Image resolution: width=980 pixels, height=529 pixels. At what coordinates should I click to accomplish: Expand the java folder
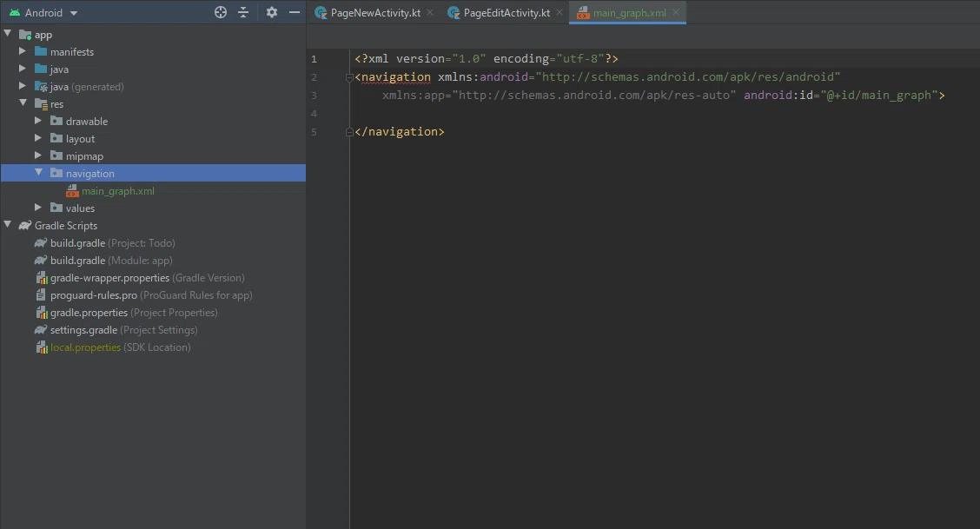click(23, 69)
